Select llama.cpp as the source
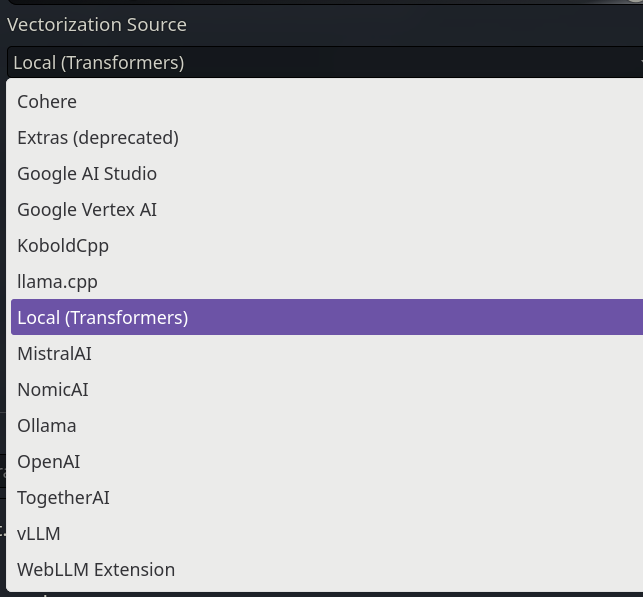The width and height of the screenshot is (643, 597). 57,282
